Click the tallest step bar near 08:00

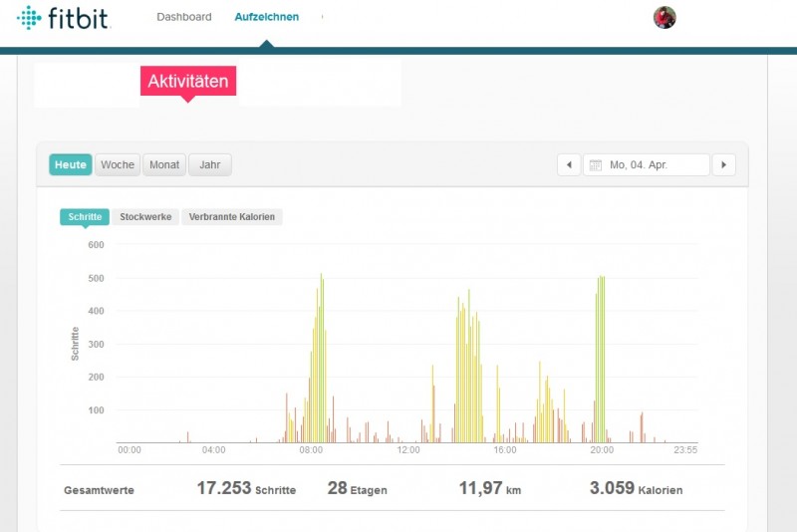coord(321,359)
